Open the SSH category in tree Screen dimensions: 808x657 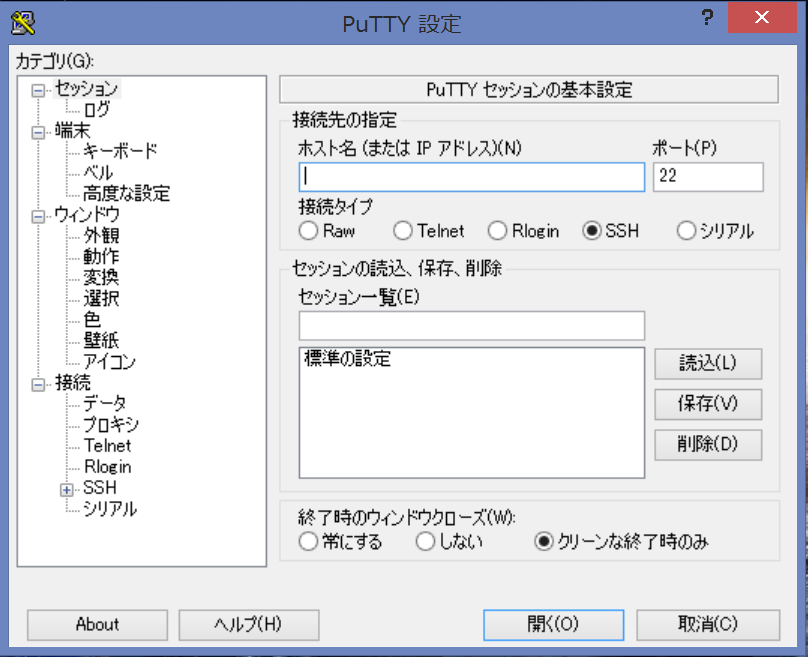(100, 487)
